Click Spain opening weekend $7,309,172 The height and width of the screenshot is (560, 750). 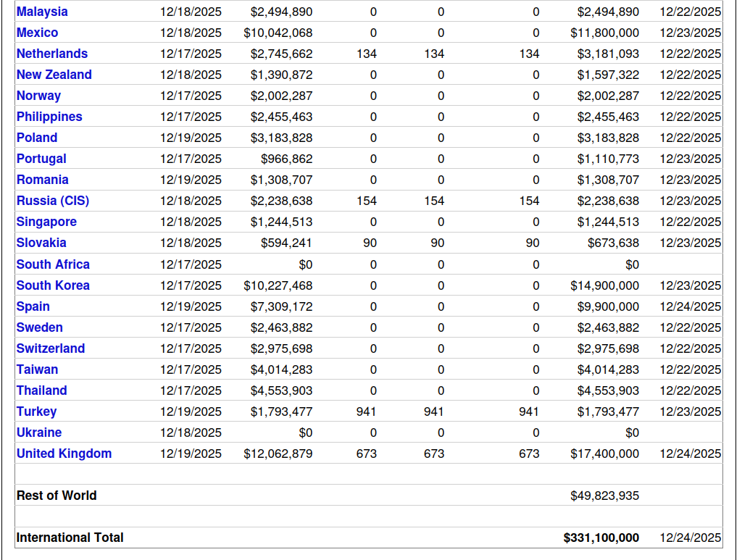point(281,307)
